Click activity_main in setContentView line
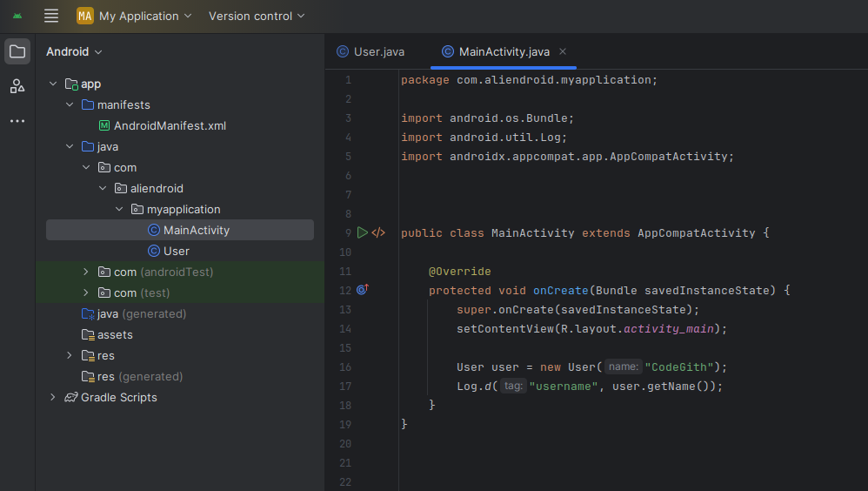Image resolution: width=868 pixels, height=491 pixels. (x=669, y=328)
